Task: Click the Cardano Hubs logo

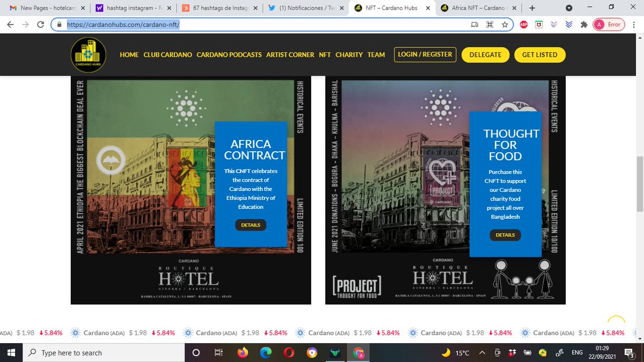Action: pyautogui.click(x=88, y=54)
